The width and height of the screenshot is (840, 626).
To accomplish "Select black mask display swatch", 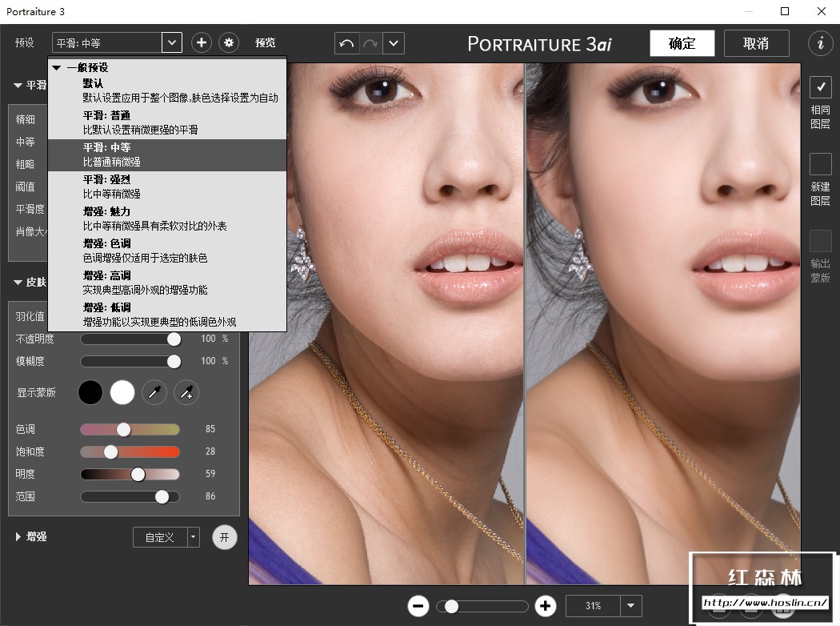I will tap(90, 393).
